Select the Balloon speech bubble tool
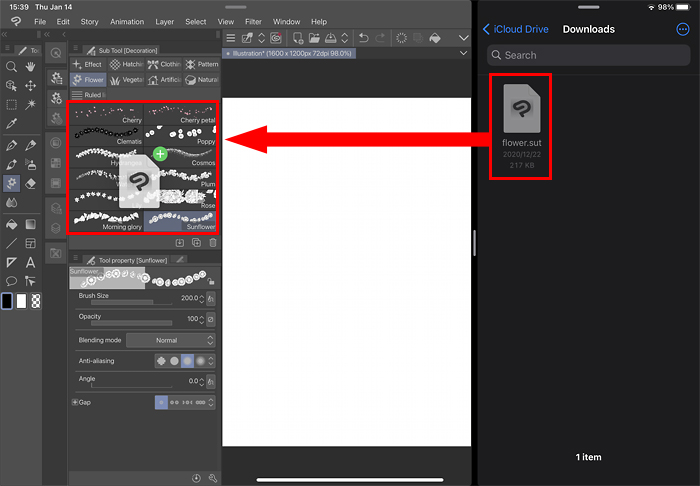 click(x=11, y=281)
